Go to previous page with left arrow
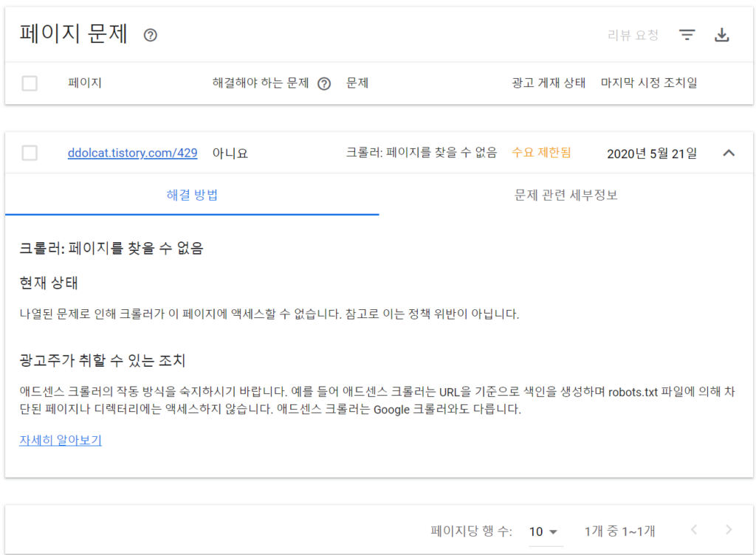Screen dimensions: 756x555 tap(693, 530)
